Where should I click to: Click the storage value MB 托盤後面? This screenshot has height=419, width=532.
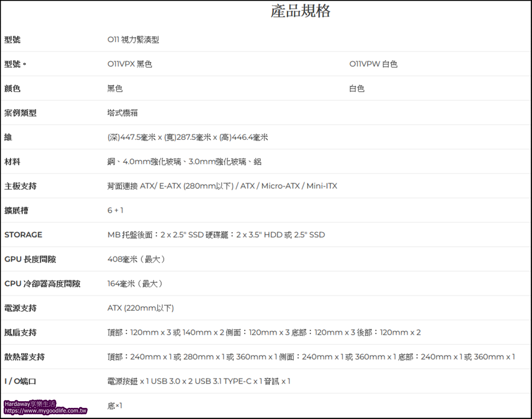216,235
